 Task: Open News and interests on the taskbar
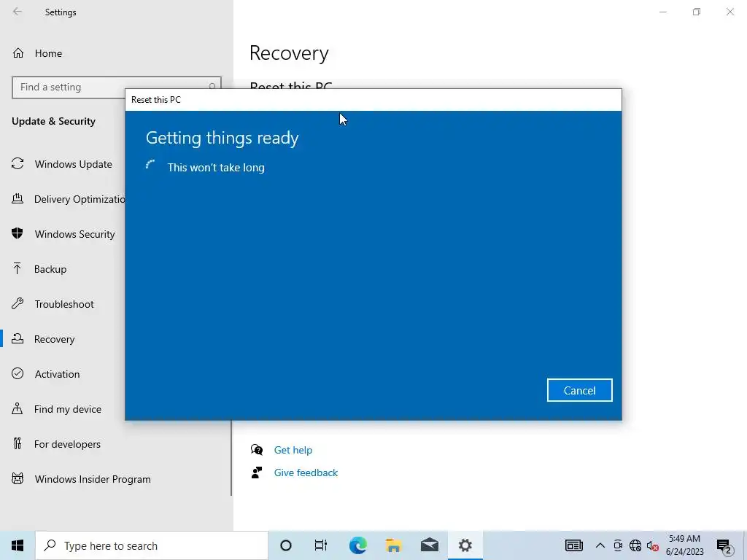(573, 545)
